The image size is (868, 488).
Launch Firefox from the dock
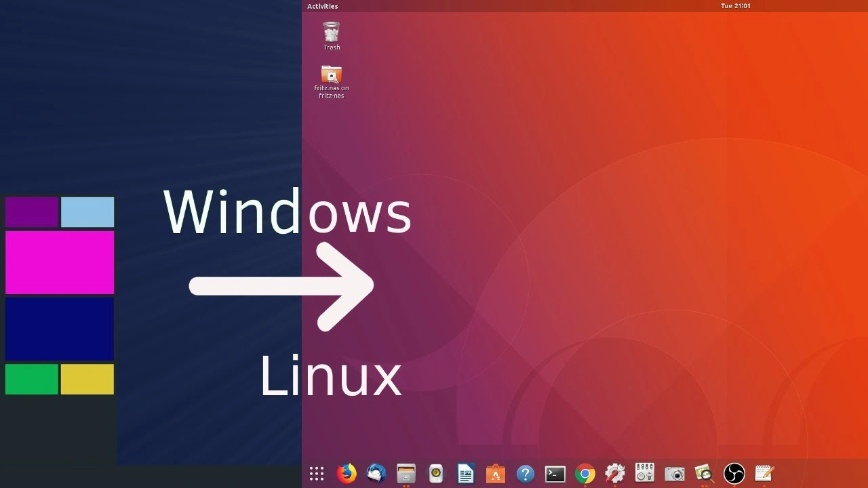click(347, 473)
